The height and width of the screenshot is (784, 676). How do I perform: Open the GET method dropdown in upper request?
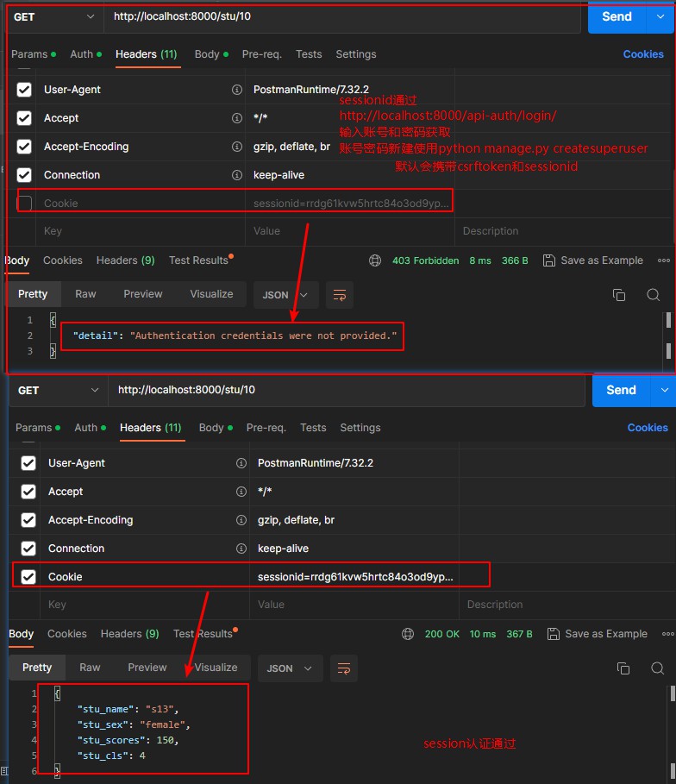pos(54,17)
